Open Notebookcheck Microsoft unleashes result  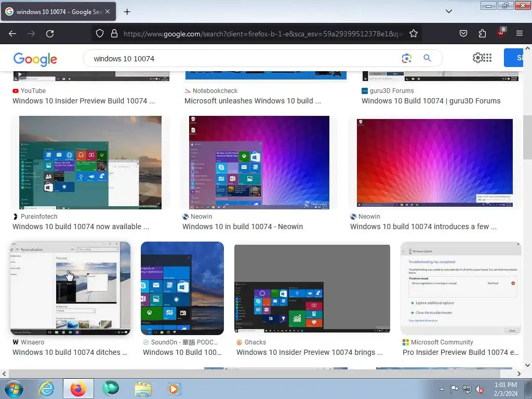252,101
